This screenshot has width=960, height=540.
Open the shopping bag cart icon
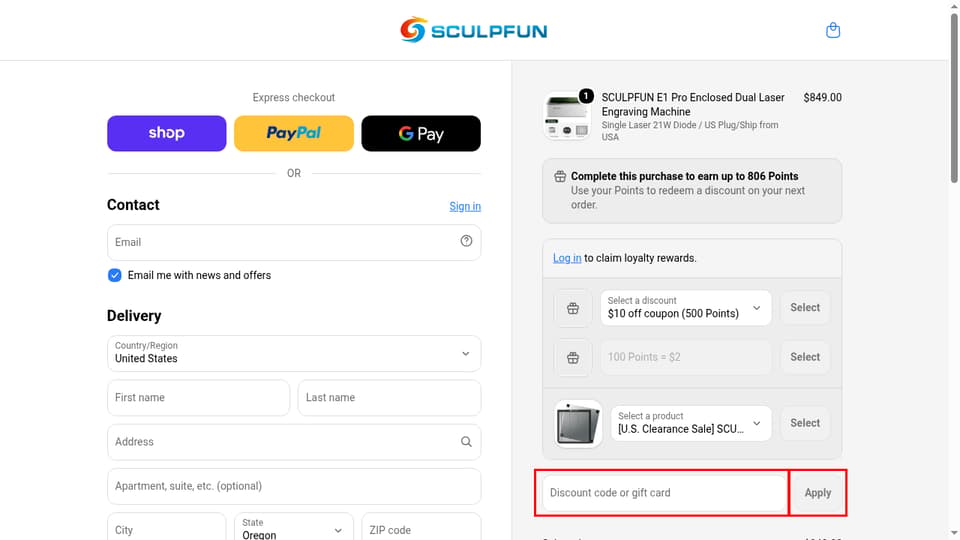tap(833, 30)
